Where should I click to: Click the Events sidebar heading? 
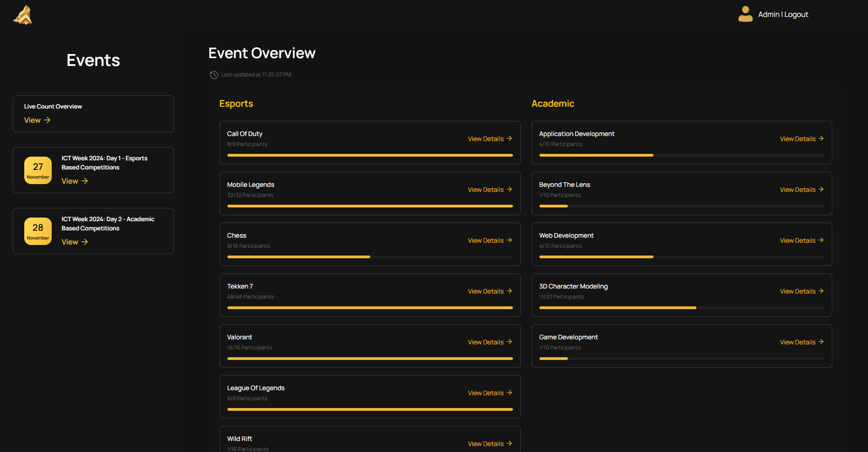pos(93,60)
